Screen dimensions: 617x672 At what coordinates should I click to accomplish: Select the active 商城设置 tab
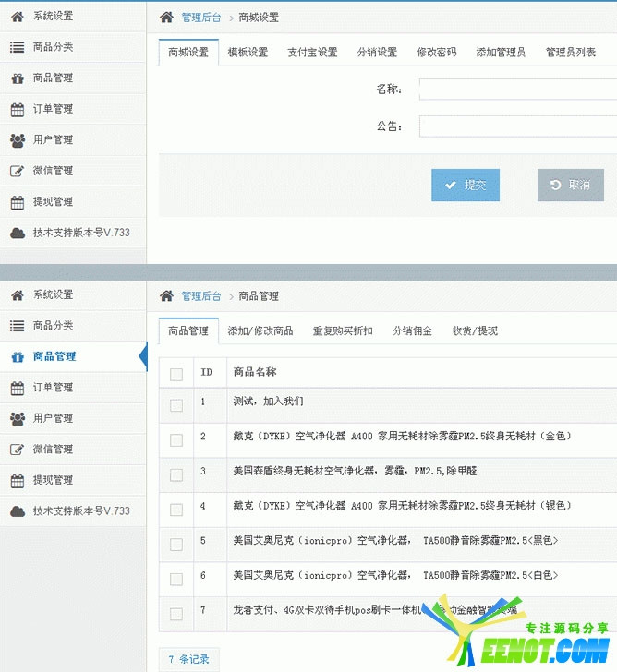(188, 53)
